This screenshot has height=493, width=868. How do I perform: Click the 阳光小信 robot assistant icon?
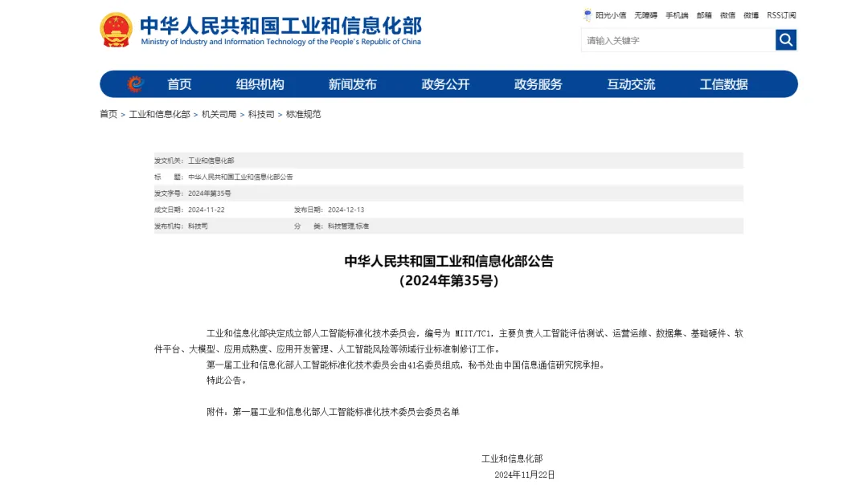point(588,14)
